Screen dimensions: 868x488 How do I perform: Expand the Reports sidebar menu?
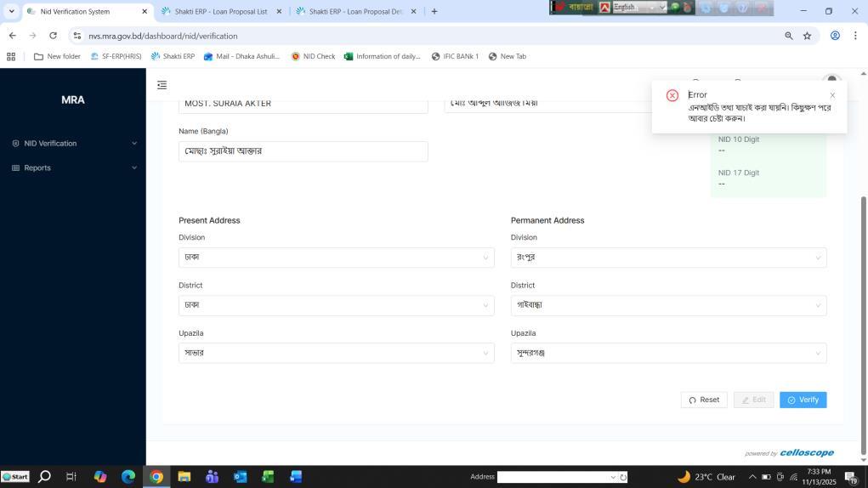(73, 168)
